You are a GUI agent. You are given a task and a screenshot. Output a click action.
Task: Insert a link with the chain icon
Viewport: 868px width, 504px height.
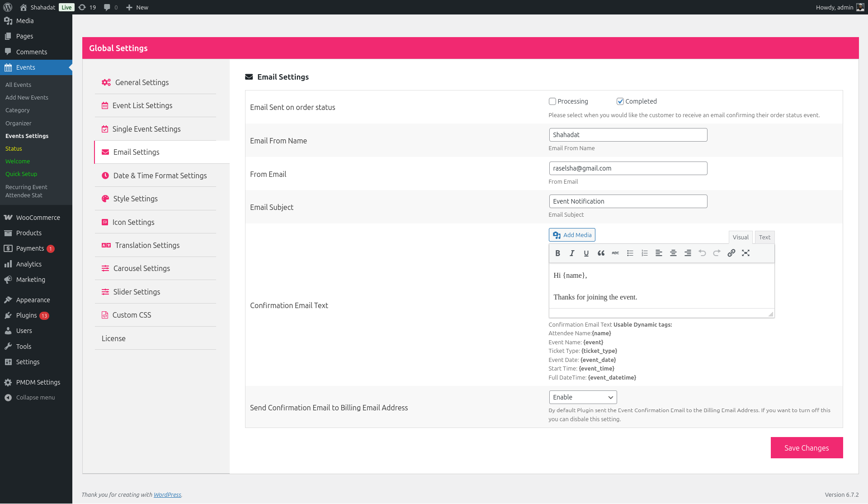(x=731, y=253)
